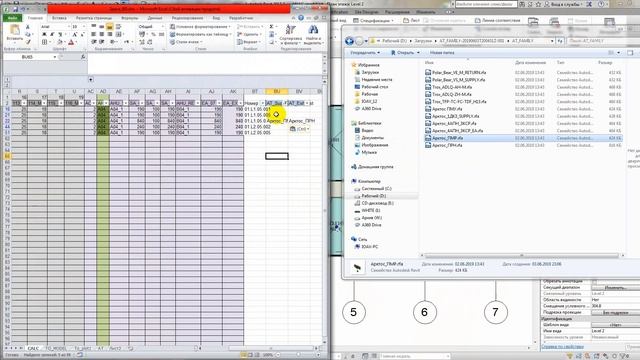Screen dimensions: 640x360
Task: Open Упорядочить menu in file dialog
Action: (365, 53)
